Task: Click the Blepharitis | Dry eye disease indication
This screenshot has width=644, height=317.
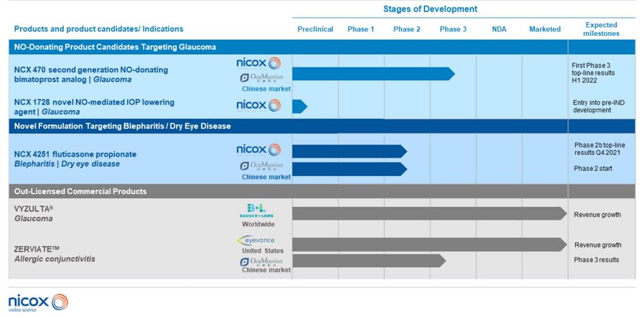Action: [67, 163]
